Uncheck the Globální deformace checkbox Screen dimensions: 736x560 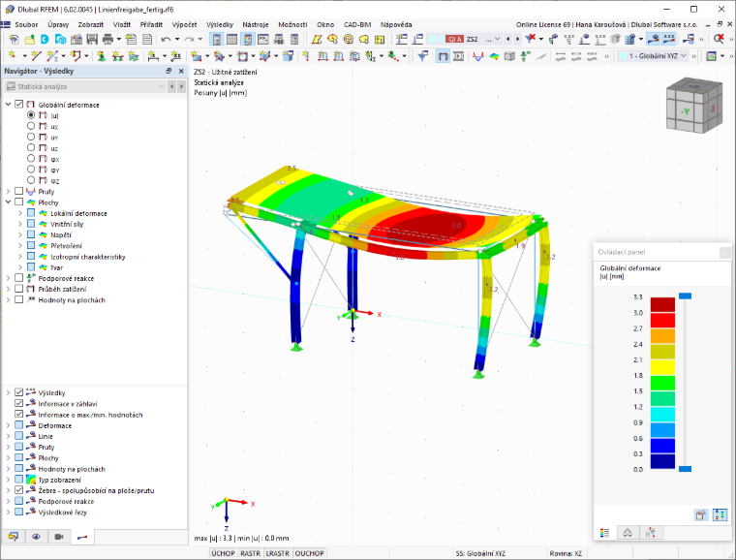coord(18,105)
